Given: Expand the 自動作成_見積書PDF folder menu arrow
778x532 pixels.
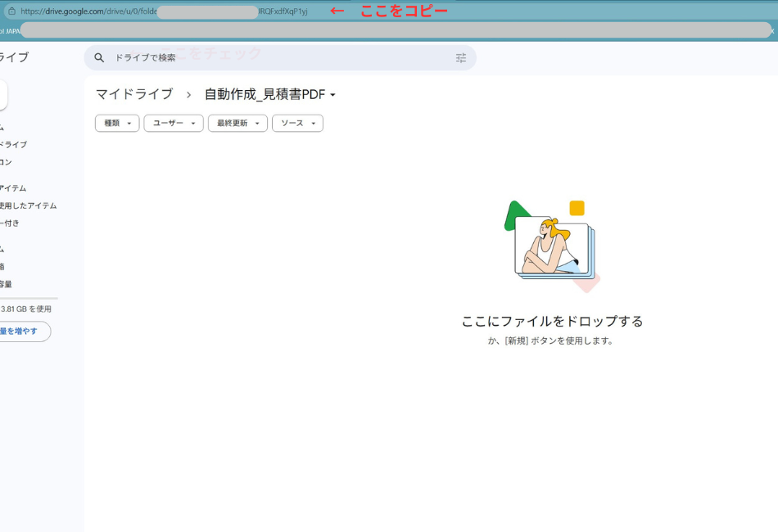Looking at the screenshot, I should (333, 95).
